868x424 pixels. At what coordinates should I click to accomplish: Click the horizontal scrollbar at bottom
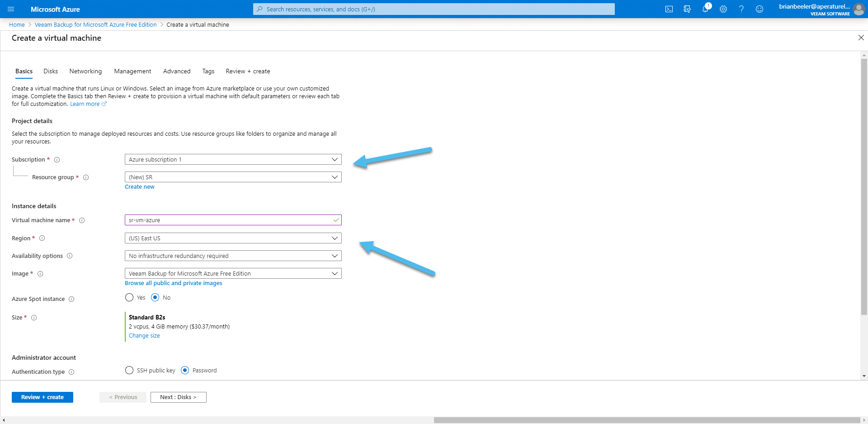(x=647, y=420)
